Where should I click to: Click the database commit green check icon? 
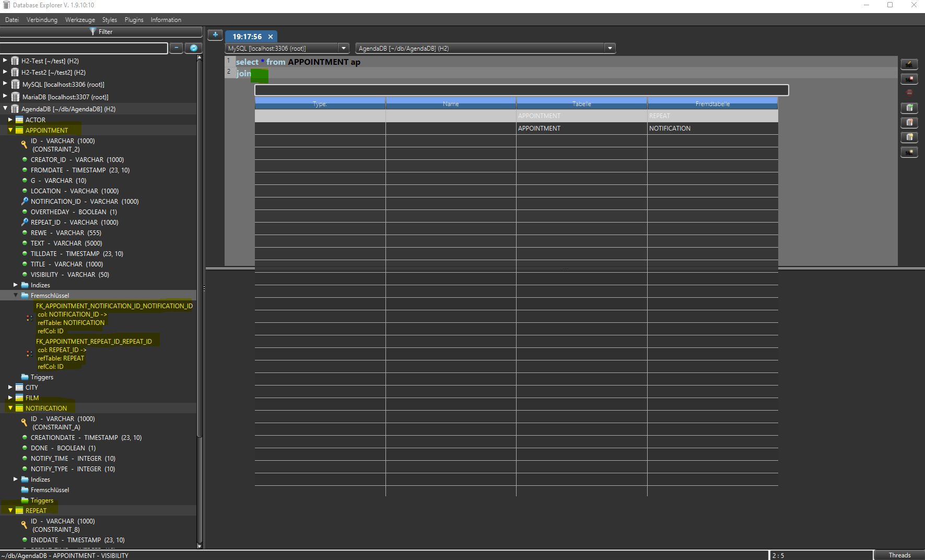(909, 108)
